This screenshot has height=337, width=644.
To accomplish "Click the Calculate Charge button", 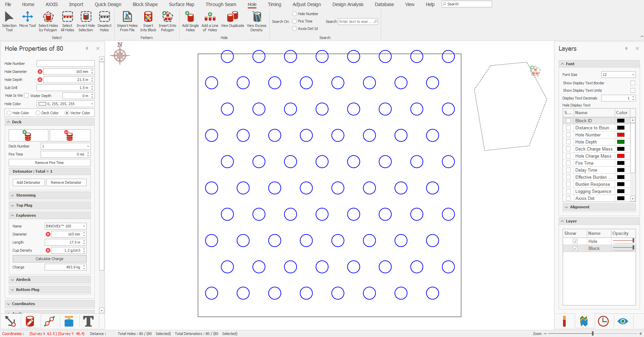I will click(49, 259).
